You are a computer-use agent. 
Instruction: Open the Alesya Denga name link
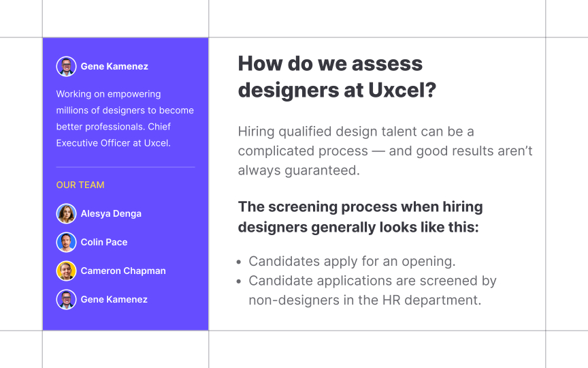click(111, 214)
